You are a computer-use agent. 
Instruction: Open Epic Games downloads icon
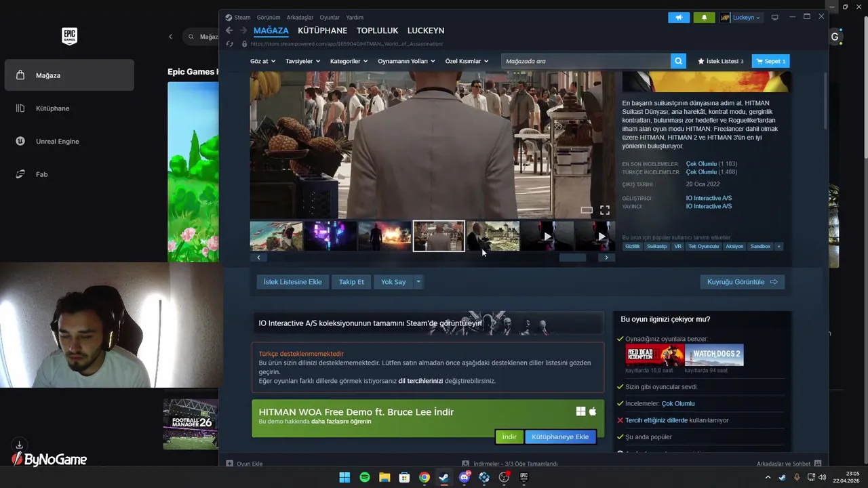coord(19,445)
